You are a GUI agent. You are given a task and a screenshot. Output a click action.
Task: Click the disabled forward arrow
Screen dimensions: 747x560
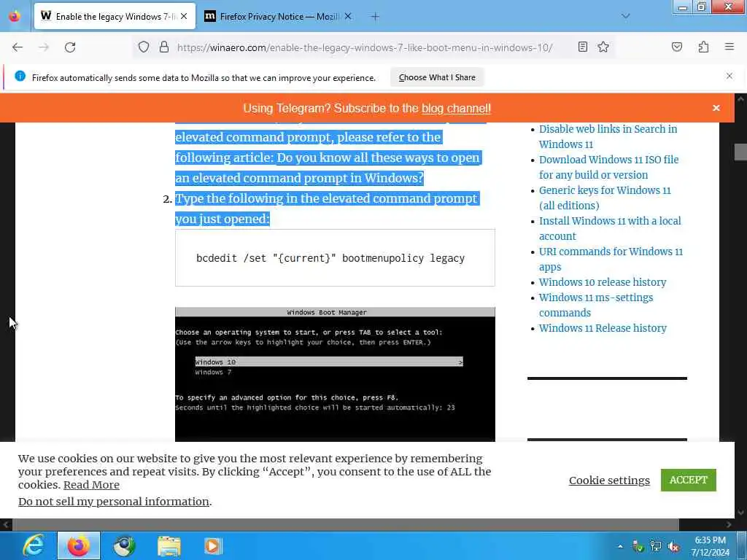click(44, 47)
